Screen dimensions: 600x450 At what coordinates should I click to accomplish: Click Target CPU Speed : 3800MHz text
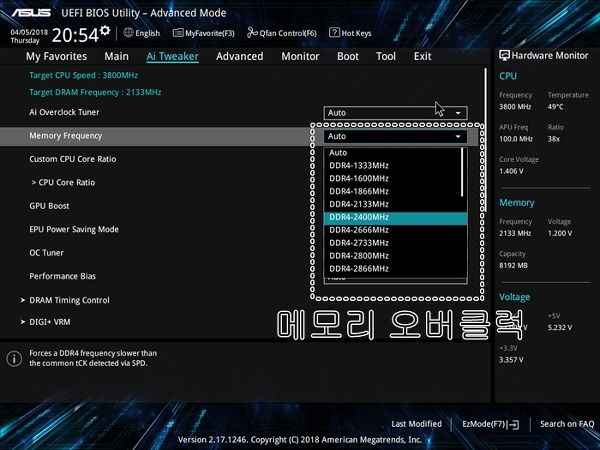tap(83, 75)
